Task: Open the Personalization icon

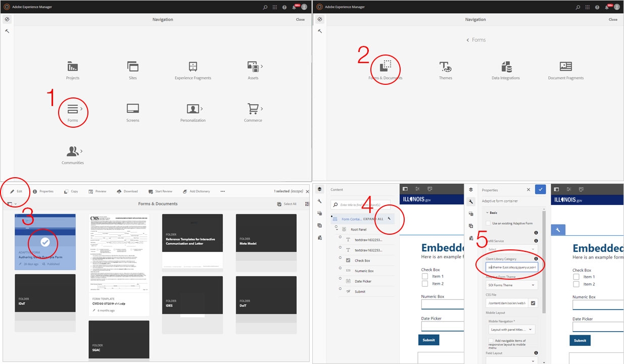Action: [193, 109]
